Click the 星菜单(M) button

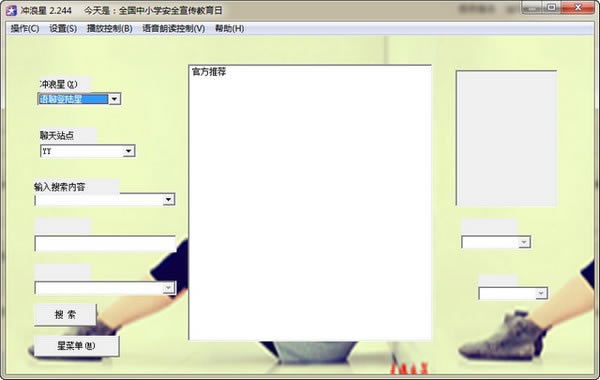tap(77, 346)
